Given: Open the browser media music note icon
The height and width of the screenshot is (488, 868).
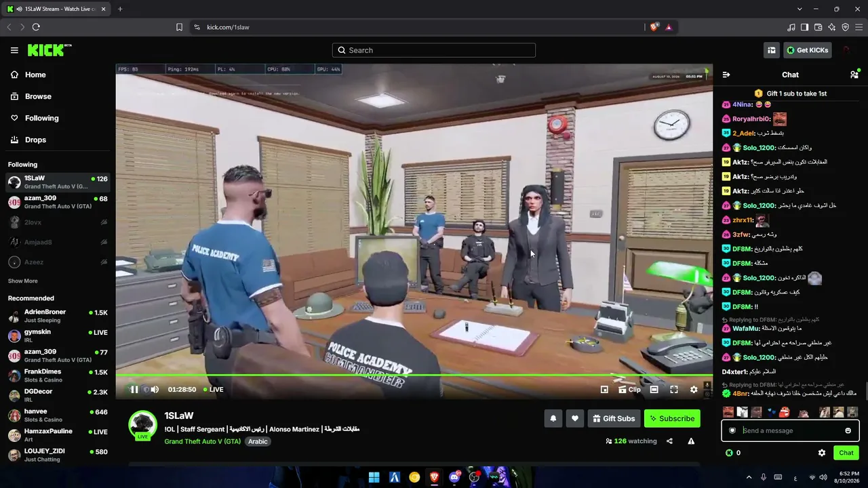Looking at the screenshot, I should tap(791, 27).
